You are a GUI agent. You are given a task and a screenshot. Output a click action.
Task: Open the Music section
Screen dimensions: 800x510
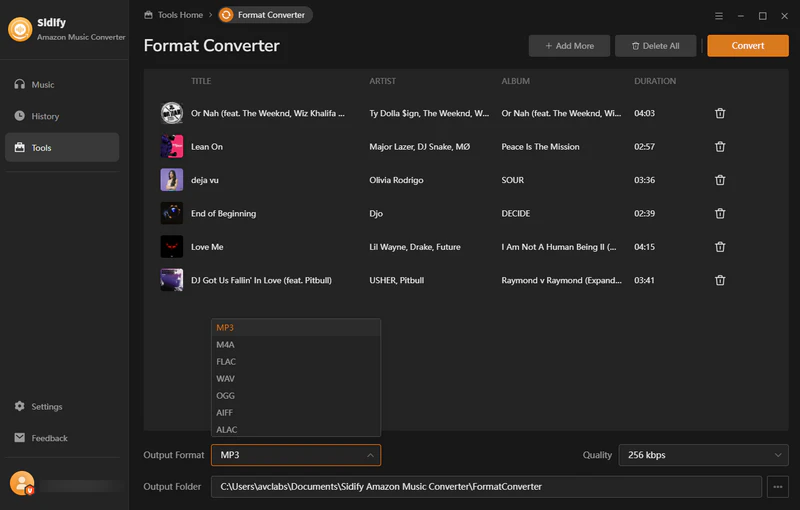pyautogui.click(x=62, y=84)
